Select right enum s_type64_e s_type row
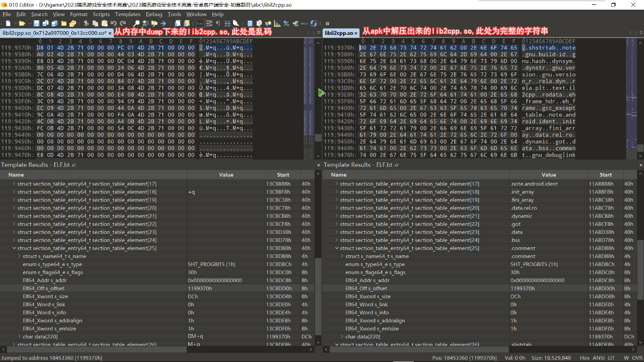This screenshot has width=644, height=362. pyautogui.click(x=480, y=264)
